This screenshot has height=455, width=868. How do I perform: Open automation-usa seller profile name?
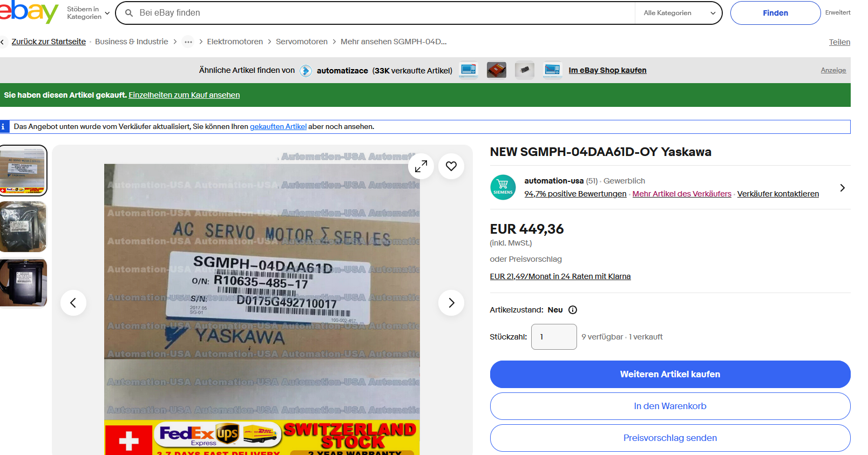pos(554,181)
